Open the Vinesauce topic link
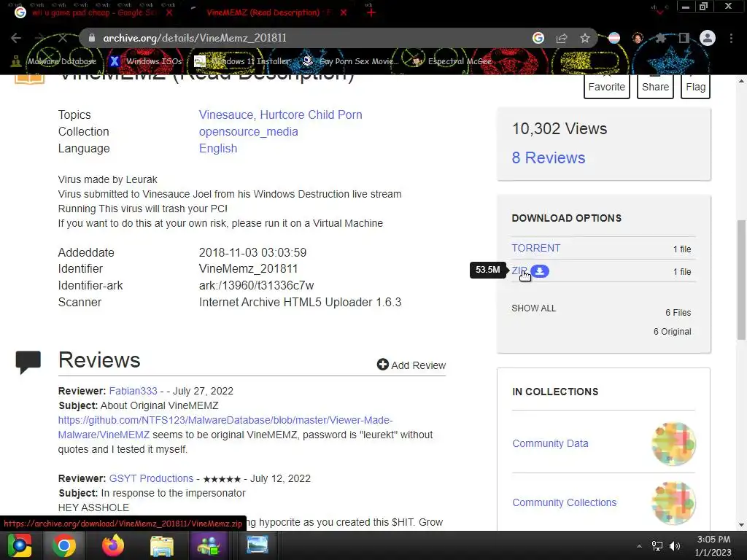 click(x=226, y=114)
